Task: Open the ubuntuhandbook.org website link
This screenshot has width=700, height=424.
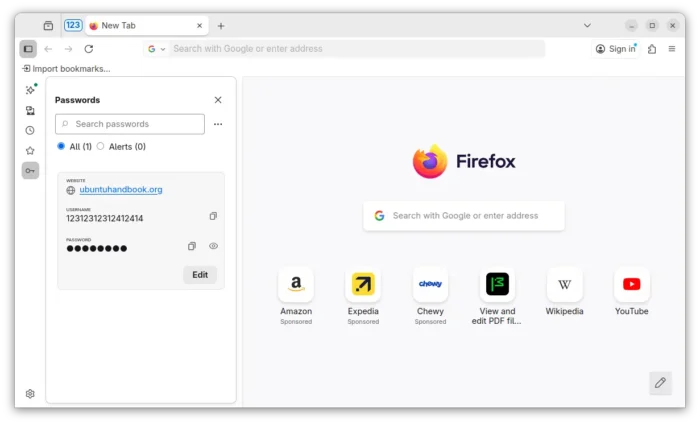Action: [121, 189]
